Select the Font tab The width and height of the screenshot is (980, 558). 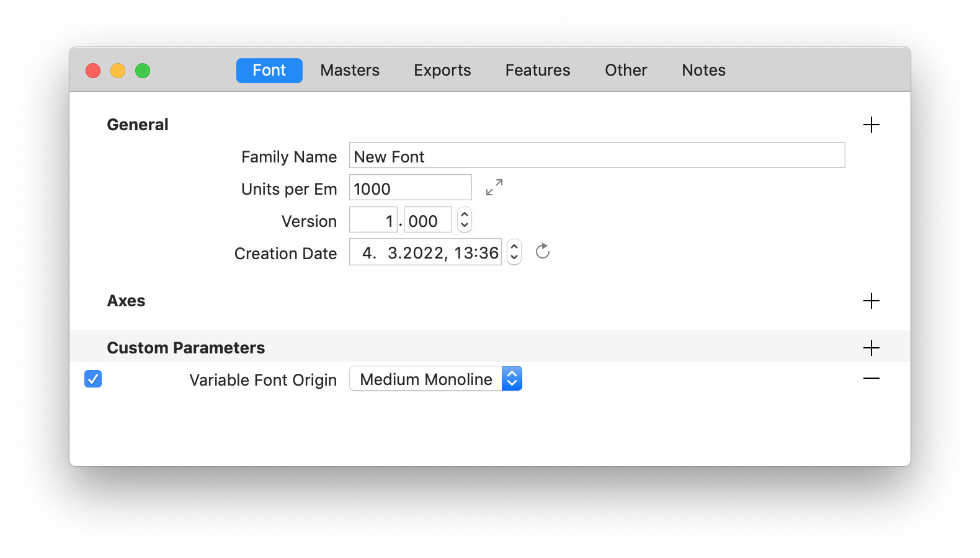(x=269, y=71)
